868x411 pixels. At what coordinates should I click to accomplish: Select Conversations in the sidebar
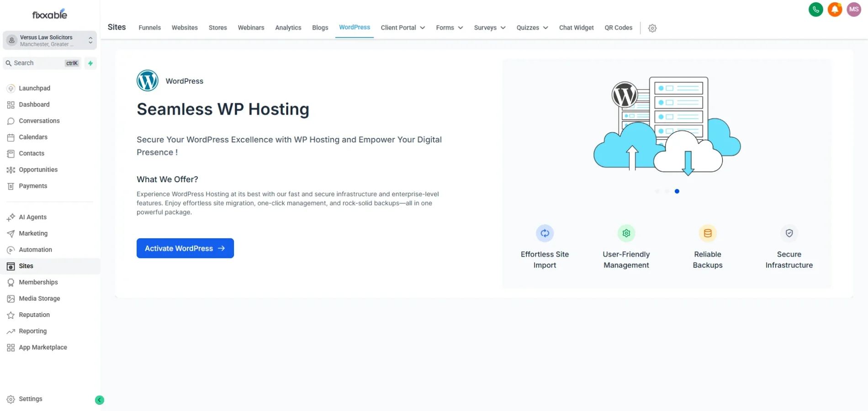[x=39, y=121]
